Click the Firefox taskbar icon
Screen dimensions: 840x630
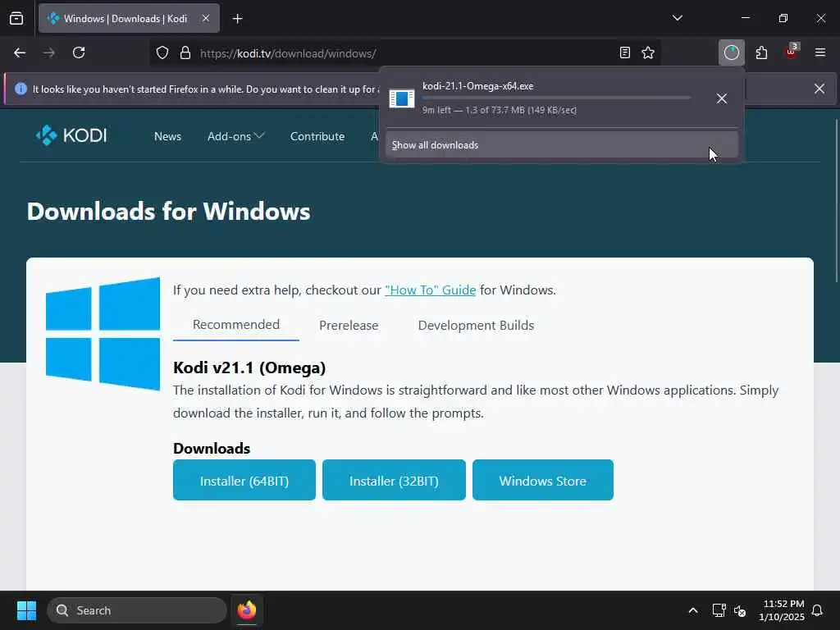[x=247, y=610]
